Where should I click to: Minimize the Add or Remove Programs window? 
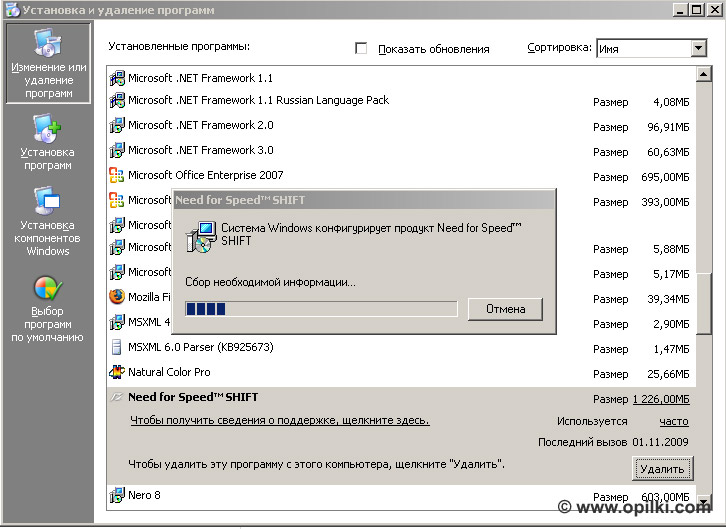(680, 10)
